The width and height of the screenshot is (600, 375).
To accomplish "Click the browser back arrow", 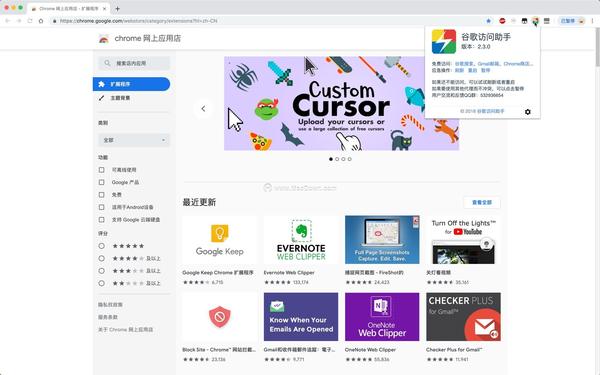I will click(x=8, y=21).
